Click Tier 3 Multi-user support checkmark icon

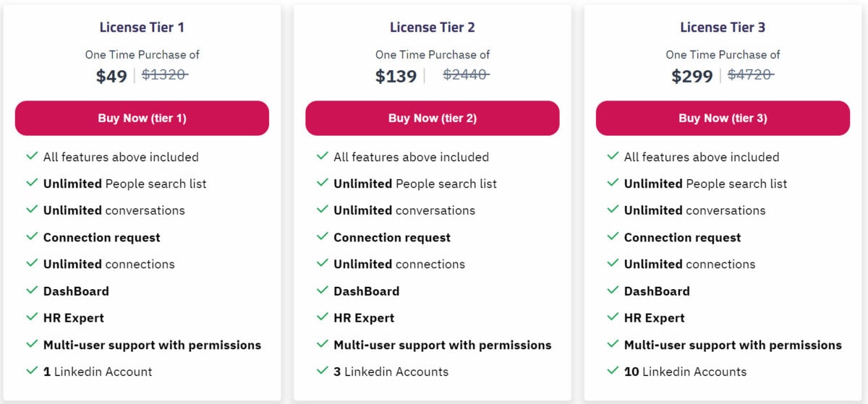coord(613,344)
